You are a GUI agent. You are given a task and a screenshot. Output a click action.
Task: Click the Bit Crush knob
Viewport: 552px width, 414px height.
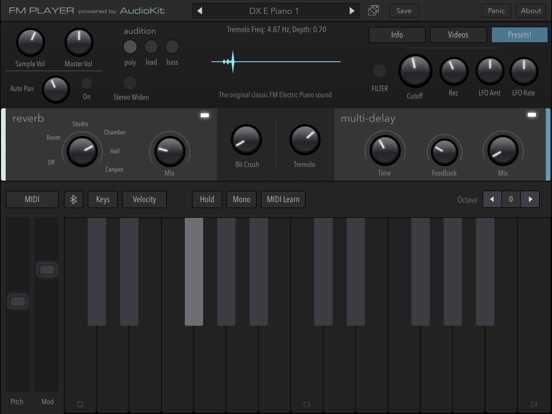point(246,140)
